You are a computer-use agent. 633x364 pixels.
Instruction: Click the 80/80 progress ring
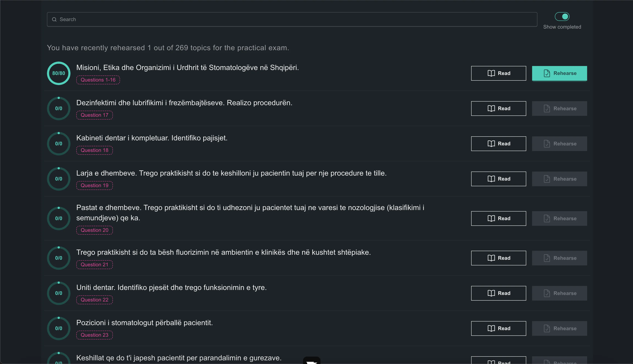point(59,73)
